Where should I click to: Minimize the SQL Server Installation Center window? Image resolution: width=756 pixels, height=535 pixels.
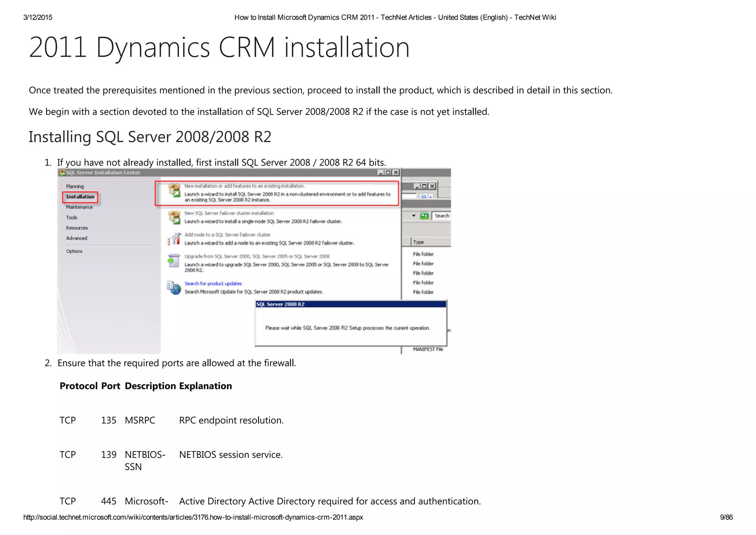[x=381, y=173]
